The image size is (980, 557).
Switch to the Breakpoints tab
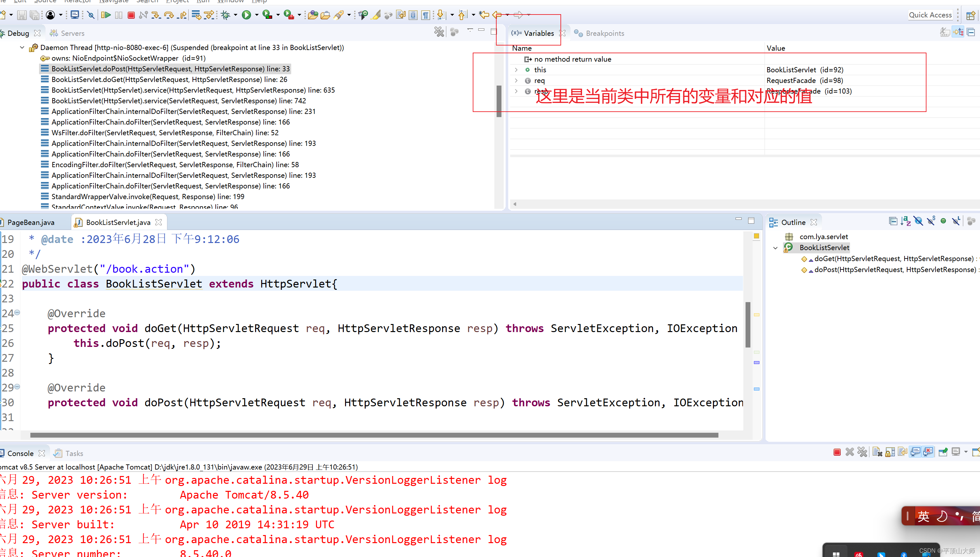(x=604, y=33)
